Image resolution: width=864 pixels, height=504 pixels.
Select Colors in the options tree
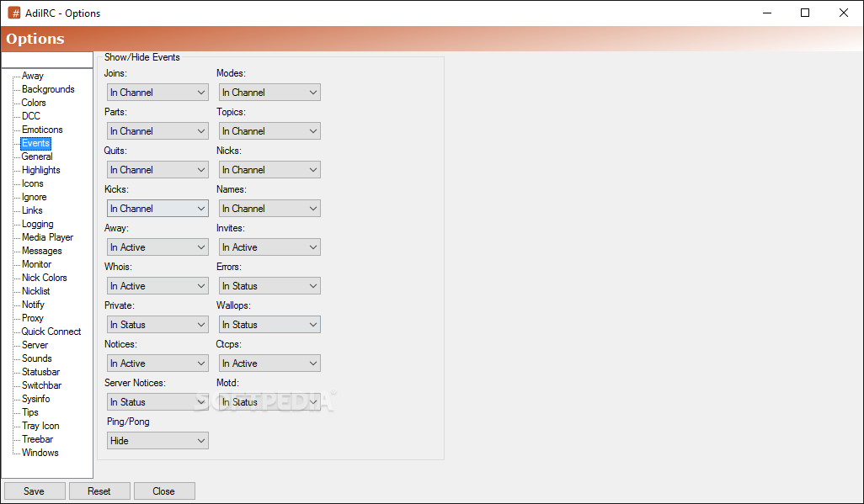click(34, 103)
